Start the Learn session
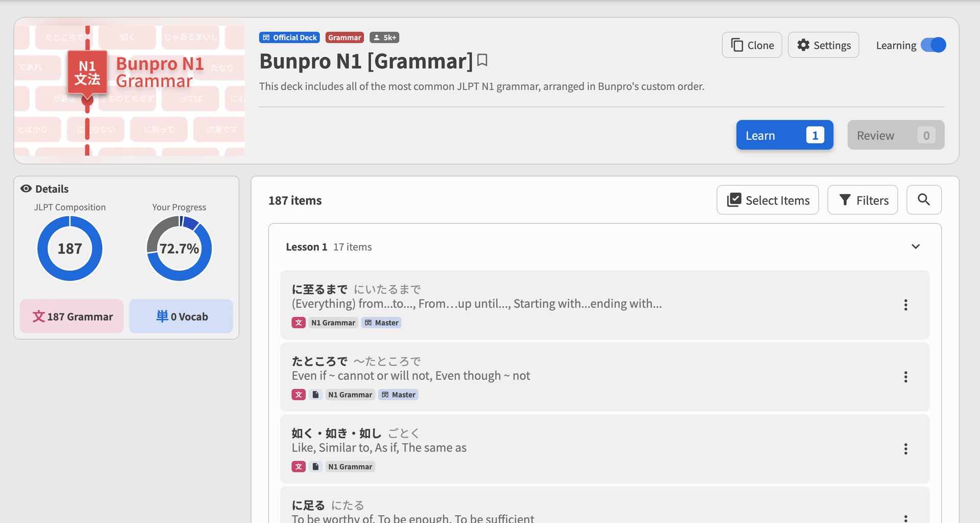The height and width of the screenshot is (523, 980). [785, 135]
